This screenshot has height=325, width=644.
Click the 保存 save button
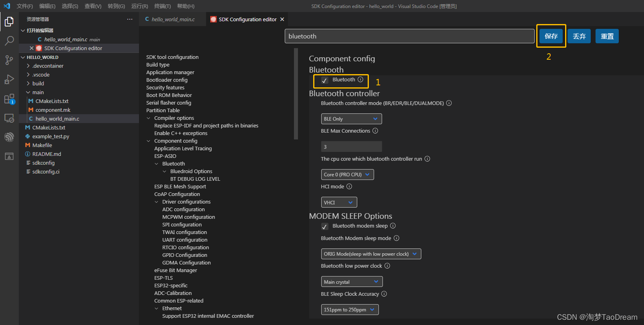pos(551,36)
